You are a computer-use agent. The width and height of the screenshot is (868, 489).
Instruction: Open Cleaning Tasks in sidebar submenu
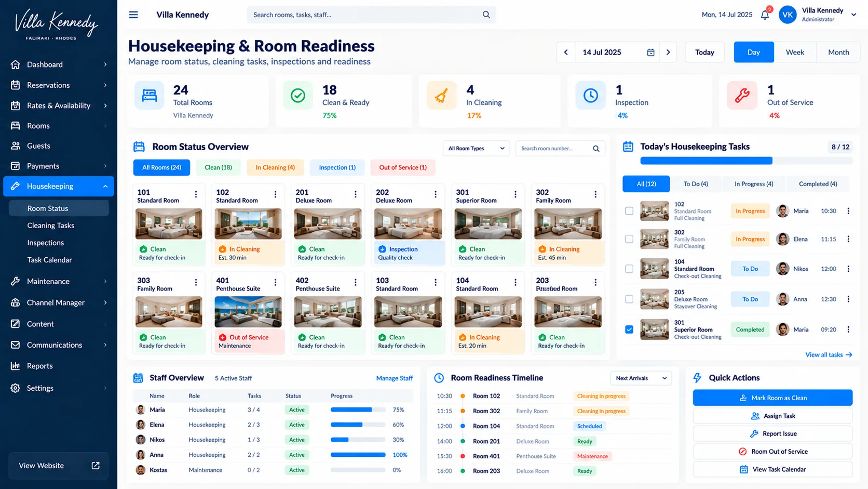coord(51,226)
